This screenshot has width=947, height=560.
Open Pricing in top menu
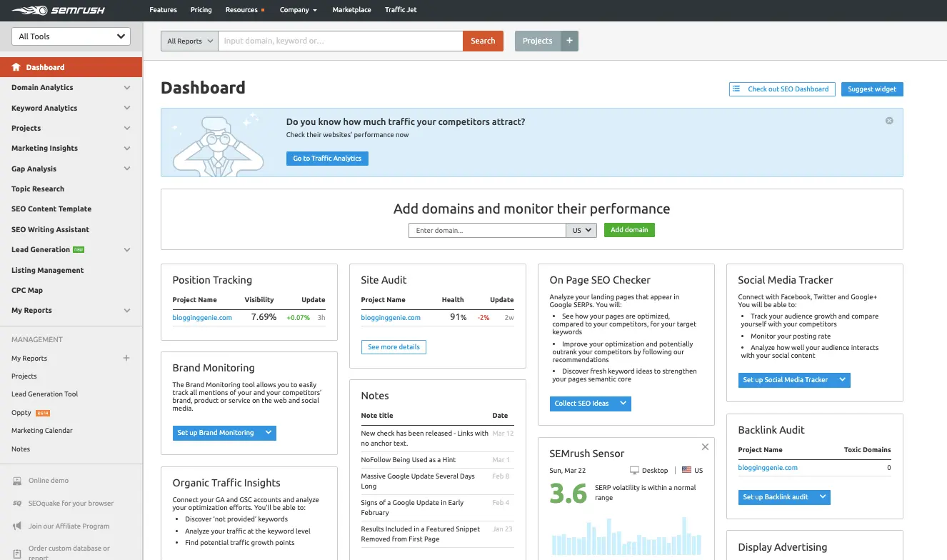201,10
